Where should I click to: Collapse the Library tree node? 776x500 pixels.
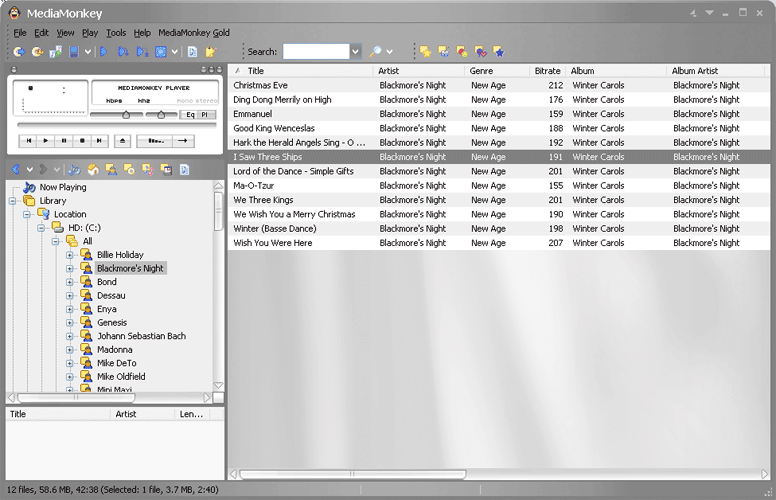[13, 200]
